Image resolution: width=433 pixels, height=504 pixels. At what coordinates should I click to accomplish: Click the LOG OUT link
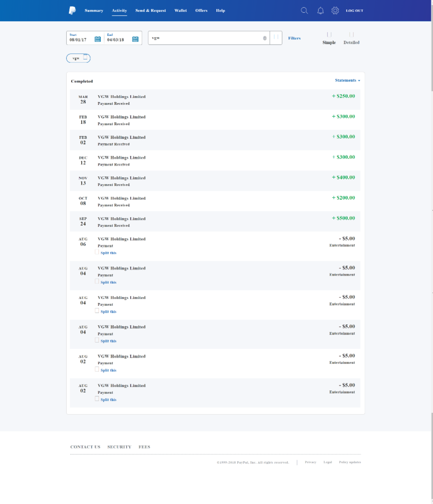click(x=354, y=11)
